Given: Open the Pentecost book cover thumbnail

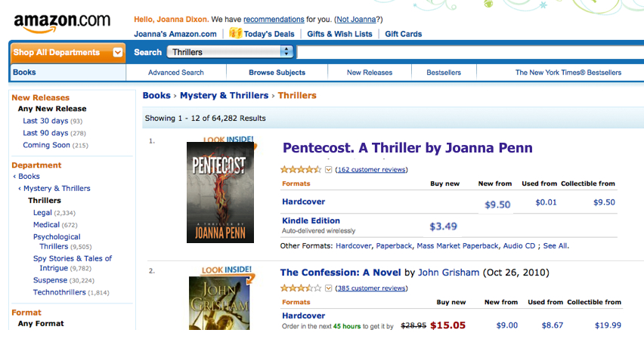Looking at the screenshot, I should (x=220, y=192).
